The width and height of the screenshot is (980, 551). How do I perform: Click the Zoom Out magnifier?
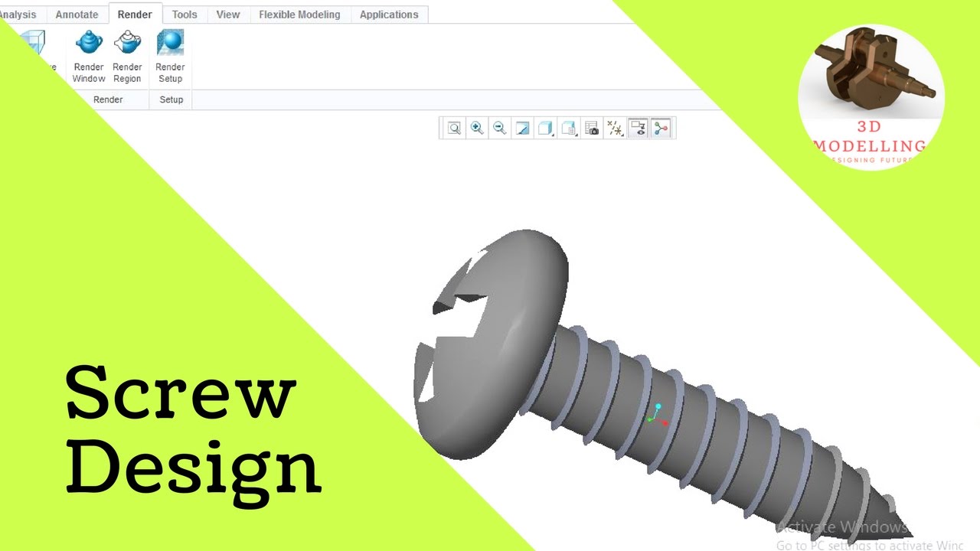[500, 129]
